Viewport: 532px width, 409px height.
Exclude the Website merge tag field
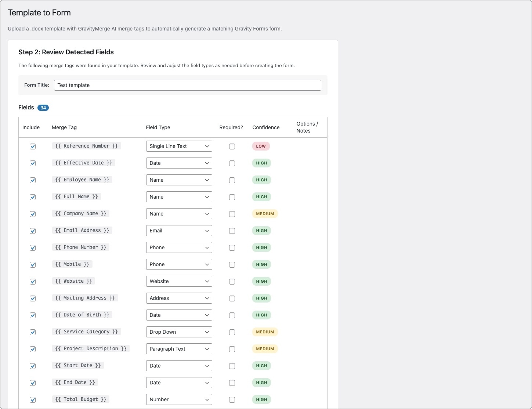click(33, 282)
